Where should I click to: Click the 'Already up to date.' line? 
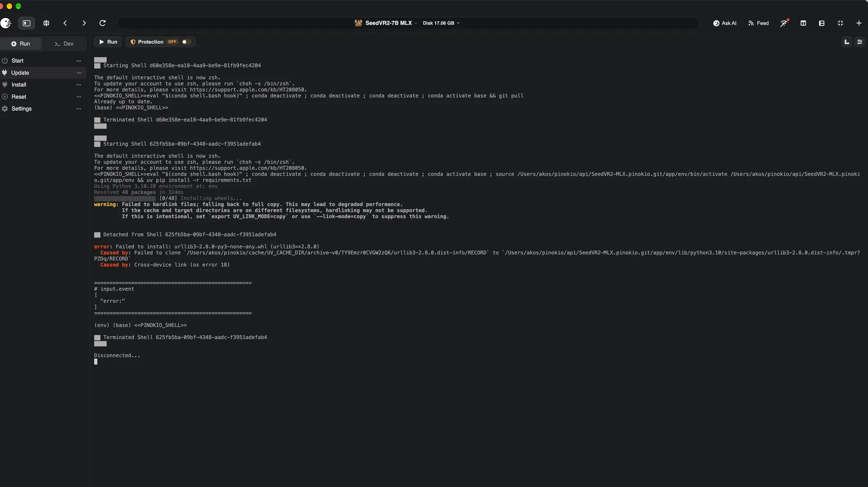[123, 102]
